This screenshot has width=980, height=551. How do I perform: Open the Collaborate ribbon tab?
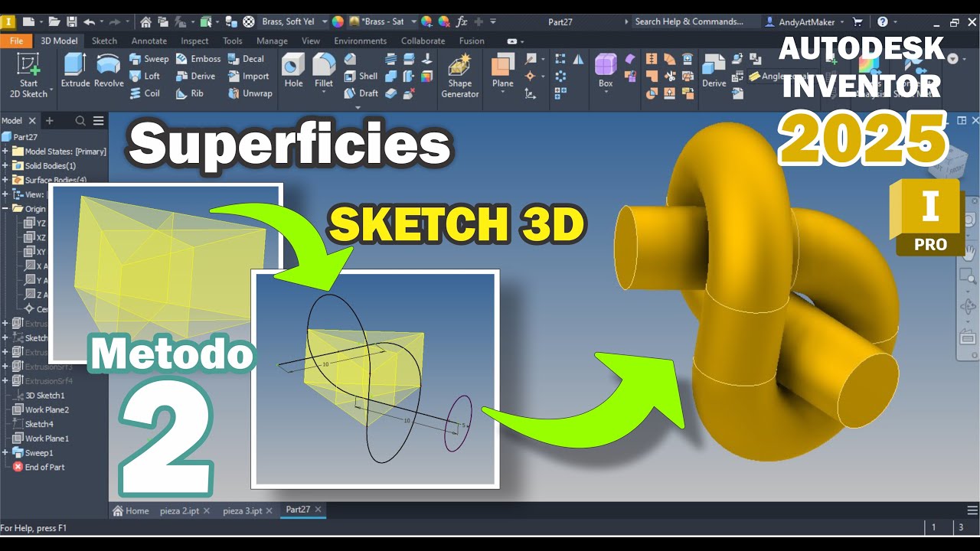click(423, 41)
